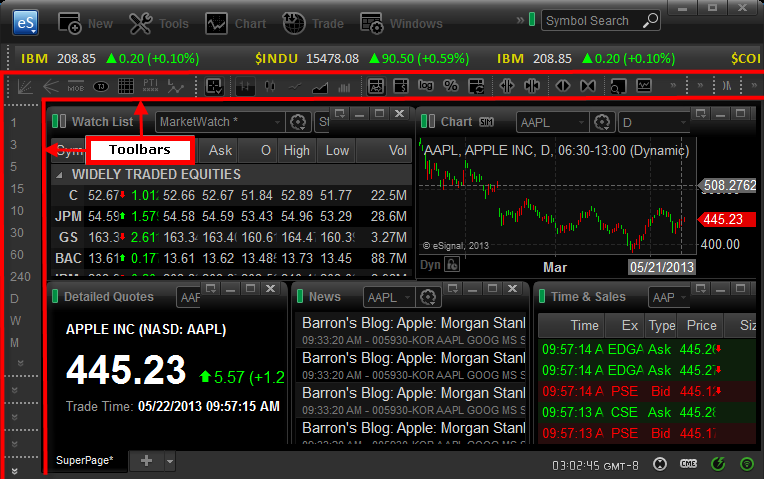Image resolution: width=764 pixels, height=479 pixels.
Task: Open the chart D interval dropdown
Action: [x=683, y=122]
